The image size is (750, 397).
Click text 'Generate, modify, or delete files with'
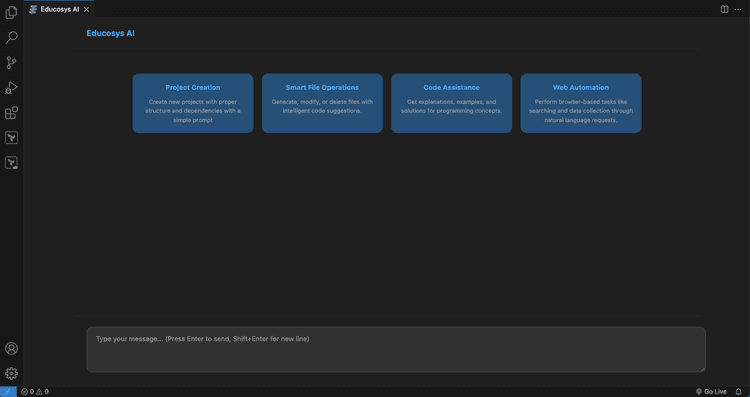322,102
